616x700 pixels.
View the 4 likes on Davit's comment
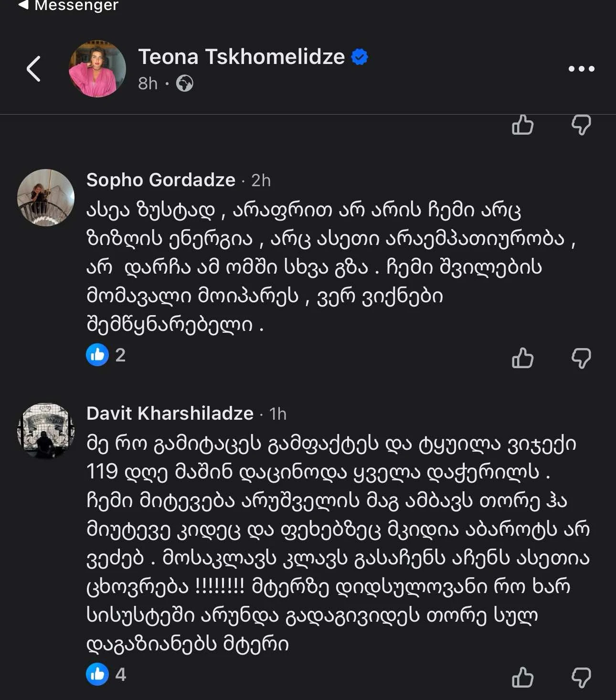tap(106, 674)
